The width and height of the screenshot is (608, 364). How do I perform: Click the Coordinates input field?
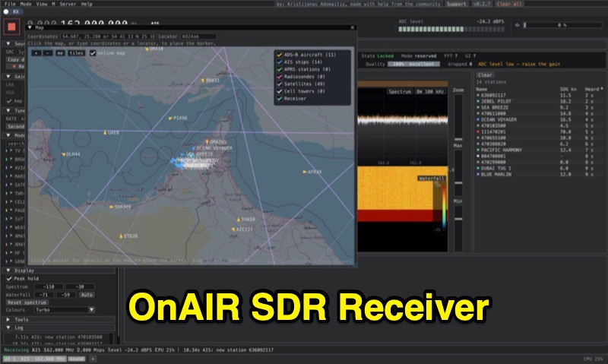point(107,36)
